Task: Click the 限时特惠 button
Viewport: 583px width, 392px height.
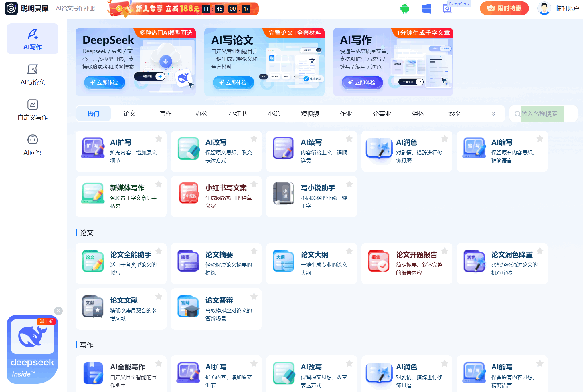Action: point(504,9)
